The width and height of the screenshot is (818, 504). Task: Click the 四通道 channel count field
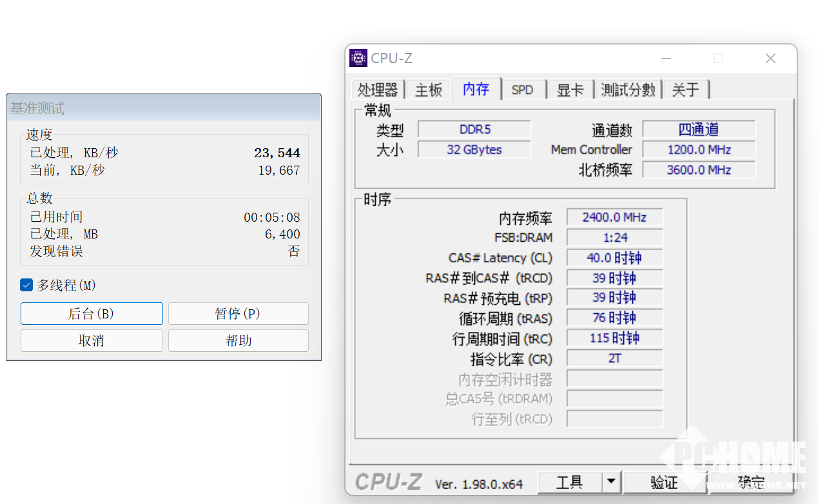(x=699, y=130)
